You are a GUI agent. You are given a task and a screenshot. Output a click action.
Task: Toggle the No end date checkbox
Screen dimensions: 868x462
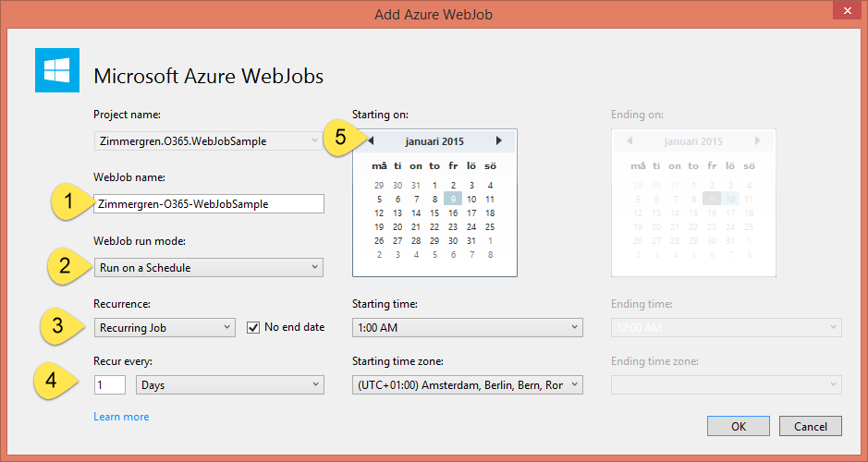click(x=254, y=327)
